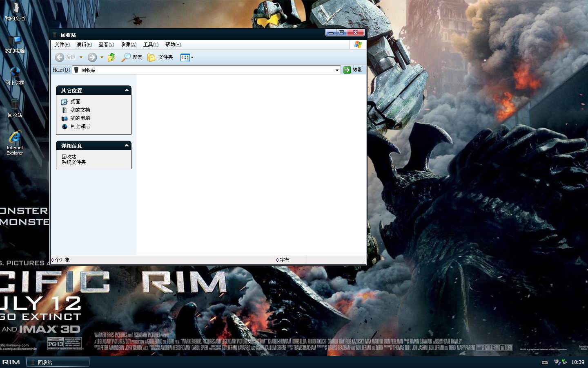588x368 pixels.
Task: Select 我的电脑 desktop icon
Action: 15,44
